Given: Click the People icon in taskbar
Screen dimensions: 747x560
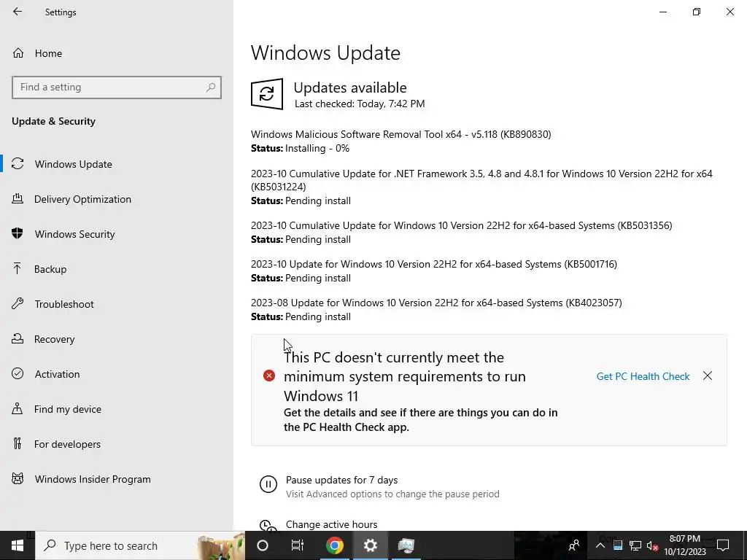Looking at the screenshot, I should tap(574, 545).
